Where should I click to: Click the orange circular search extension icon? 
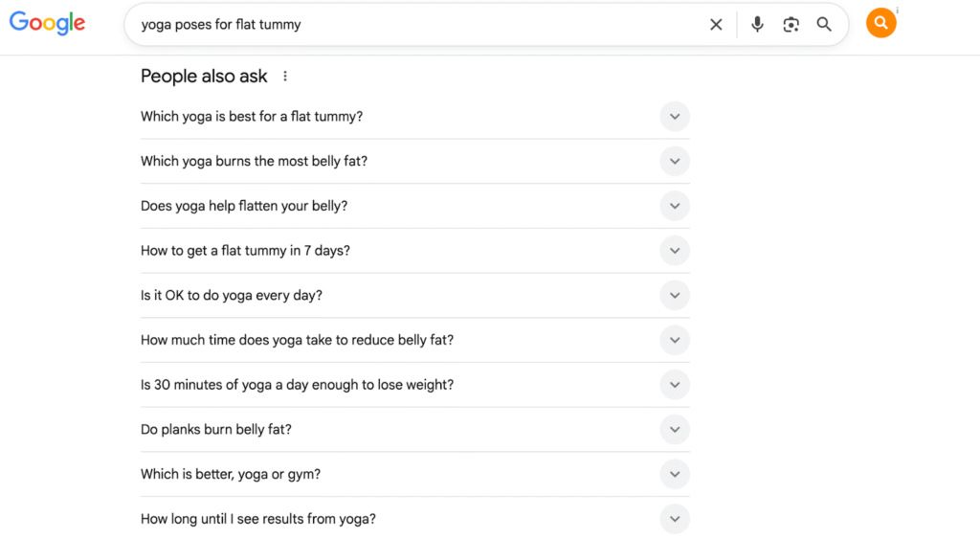pyautogui.click(x=880, y=23)
